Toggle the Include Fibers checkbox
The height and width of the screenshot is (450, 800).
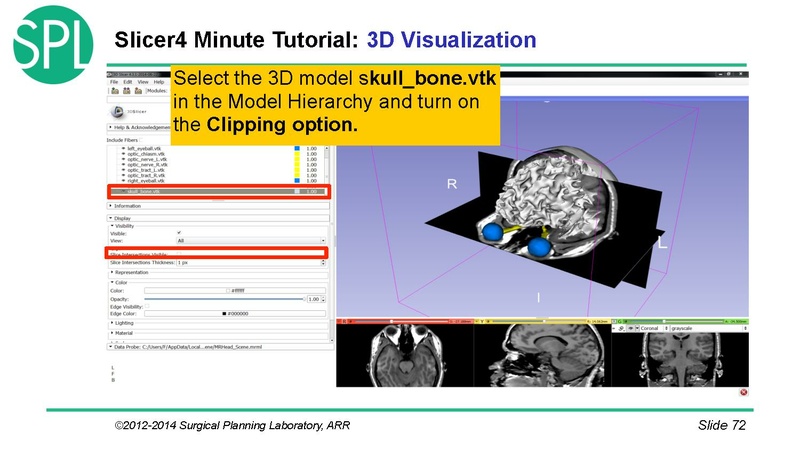click(x=141, y=140)
